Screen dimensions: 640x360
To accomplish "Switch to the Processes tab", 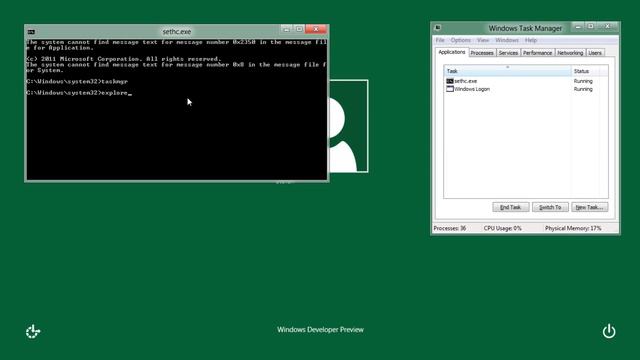I will [x=482, y=53].
